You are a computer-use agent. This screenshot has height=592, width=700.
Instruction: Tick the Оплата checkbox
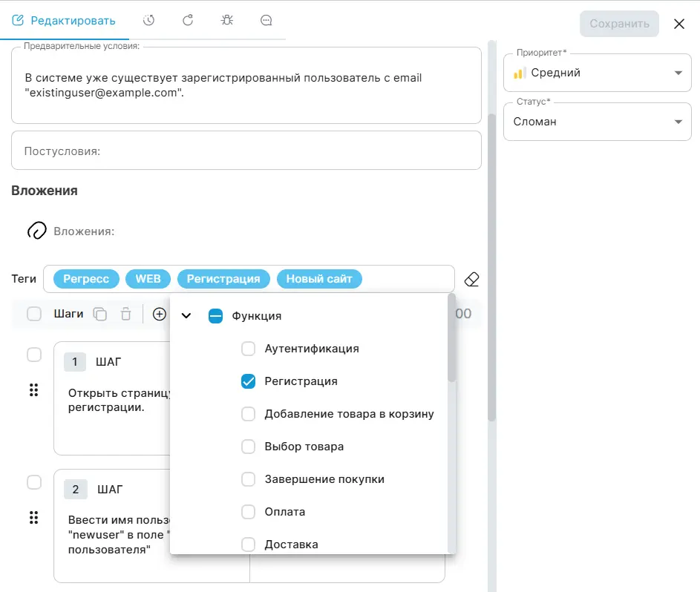pyautogui.click(x=249, y=512)
